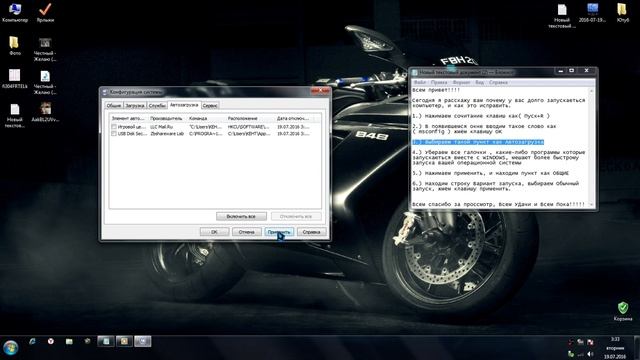Toggle checkbox for Игровой центр startup item
The image size is (640, 360).
pos(114,127)
